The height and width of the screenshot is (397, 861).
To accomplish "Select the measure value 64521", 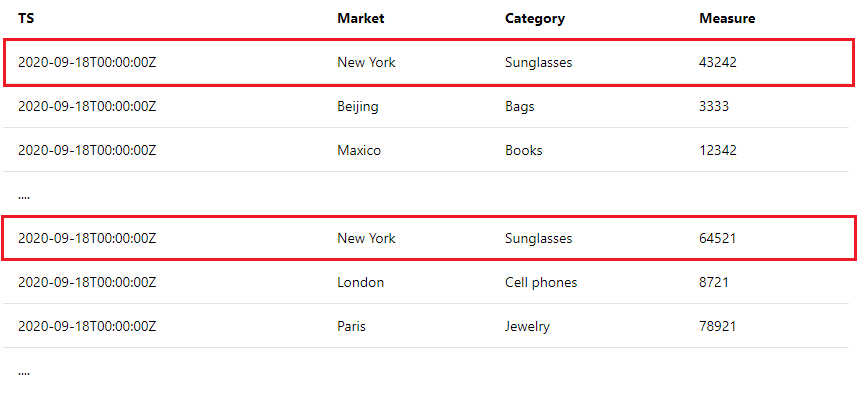I will tap(718, 238).
